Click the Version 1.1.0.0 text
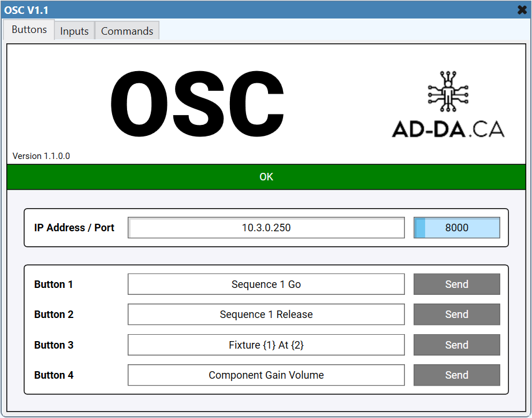The image size is (532, 418). click(40, 156)
